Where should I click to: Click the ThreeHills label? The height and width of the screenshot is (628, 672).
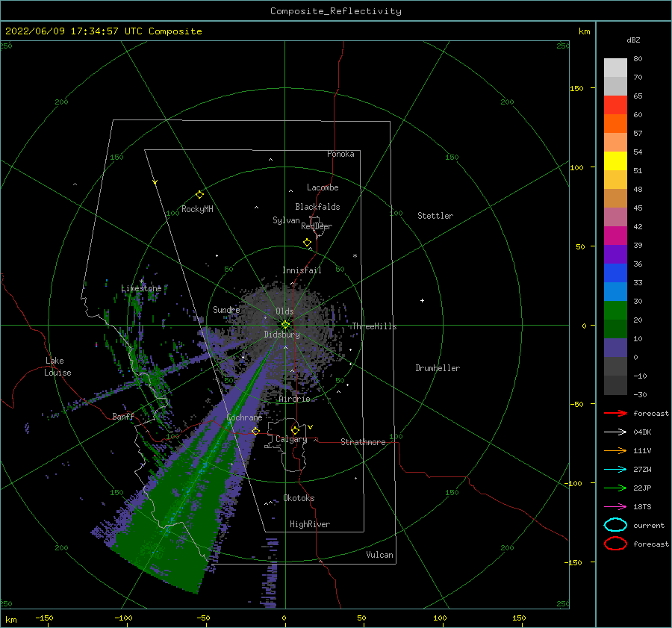374,326
